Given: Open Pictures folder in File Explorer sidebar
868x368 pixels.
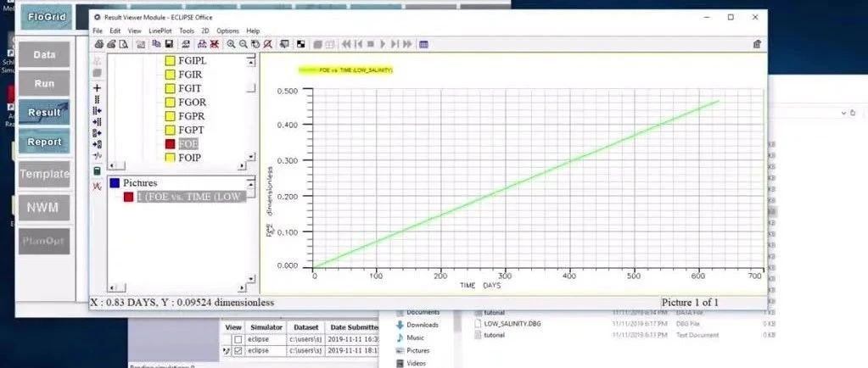Looking at the screenshot, I should pyautogui.click(x=418, y=350).
